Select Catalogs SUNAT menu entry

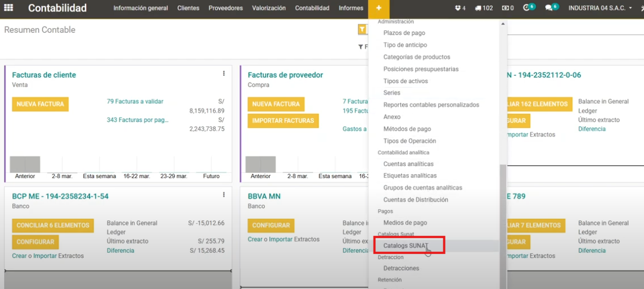click(405, 246)
